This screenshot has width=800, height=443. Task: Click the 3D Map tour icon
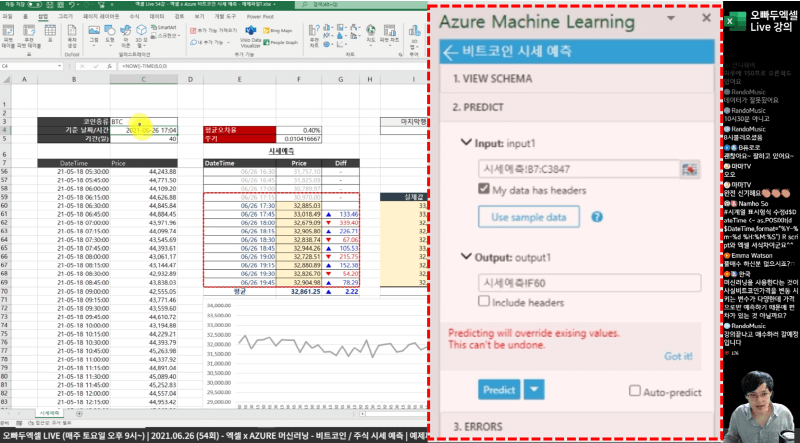pos(414,35)
